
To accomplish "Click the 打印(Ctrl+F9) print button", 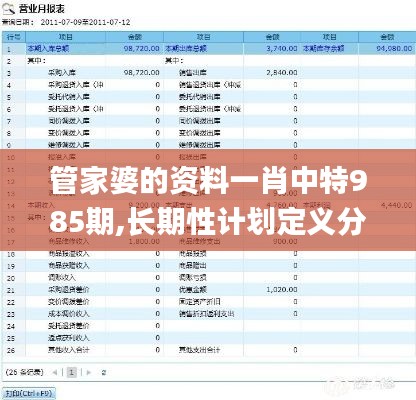I will click(29, 393).
